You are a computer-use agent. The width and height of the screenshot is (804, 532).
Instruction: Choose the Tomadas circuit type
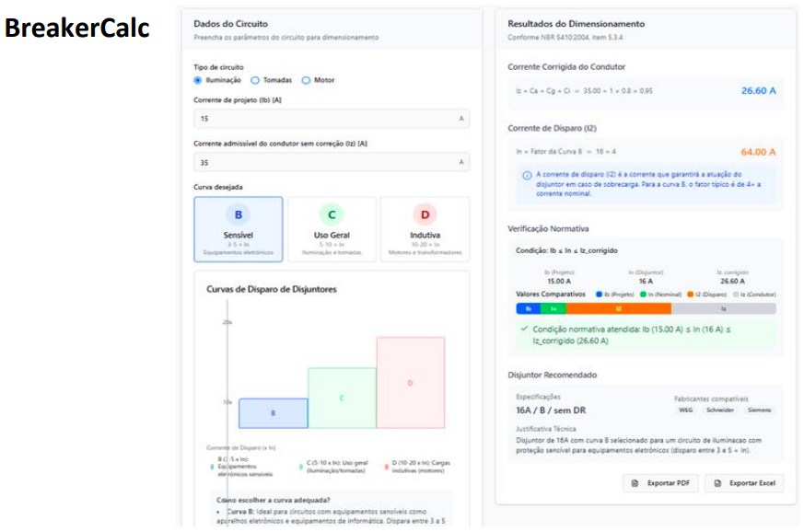click(x=255, y=80)
